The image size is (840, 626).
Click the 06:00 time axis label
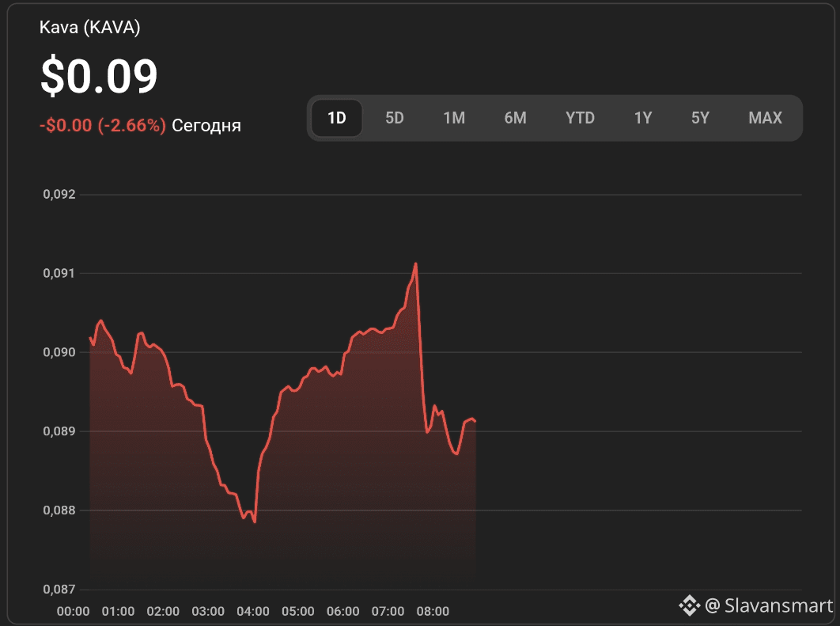(343, 612)
